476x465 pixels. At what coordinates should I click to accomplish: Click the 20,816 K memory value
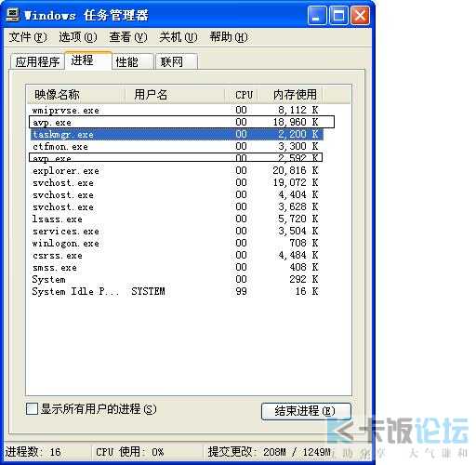296,170
